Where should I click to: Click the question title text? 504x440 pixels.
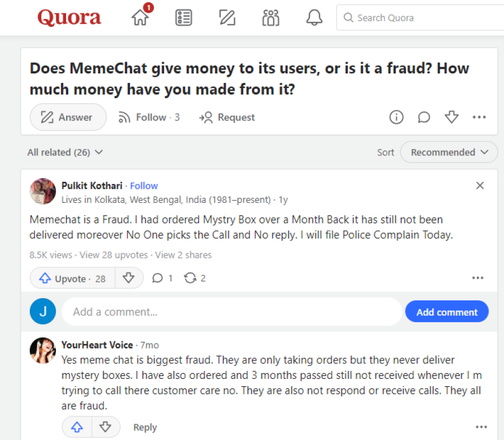tap(249, 79)
